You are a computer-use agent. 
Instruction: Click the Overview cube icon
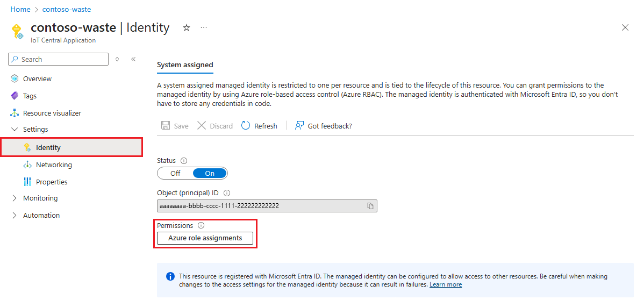[x=15, y=78]
